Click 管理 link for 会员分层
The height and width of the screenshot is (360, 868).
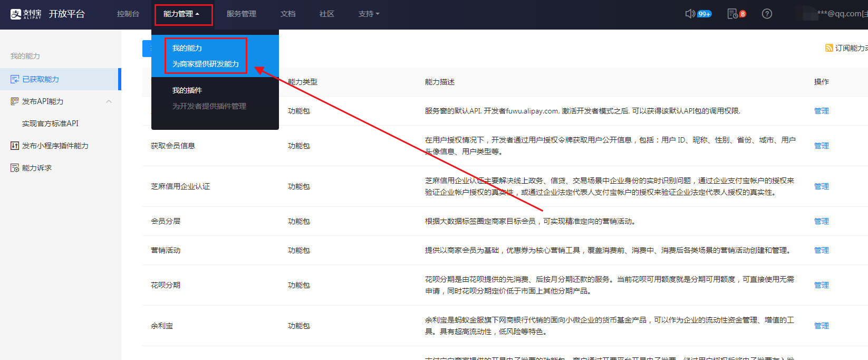[x=822, y=221]
